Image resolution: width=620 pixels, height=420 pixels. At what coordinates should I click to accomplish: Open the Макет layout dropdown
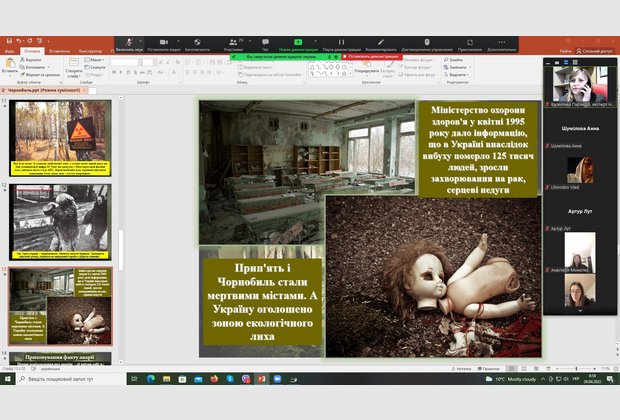pos(96,60)
